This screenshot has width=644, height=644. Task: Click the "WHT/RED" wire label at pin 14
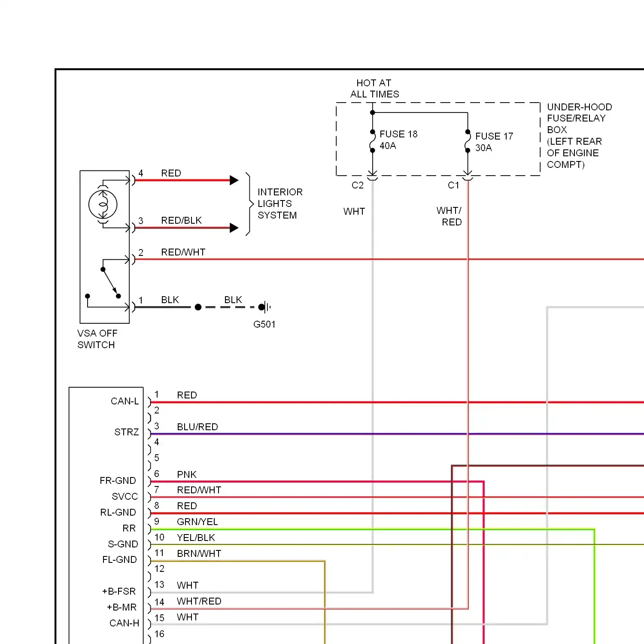point(199,601)
